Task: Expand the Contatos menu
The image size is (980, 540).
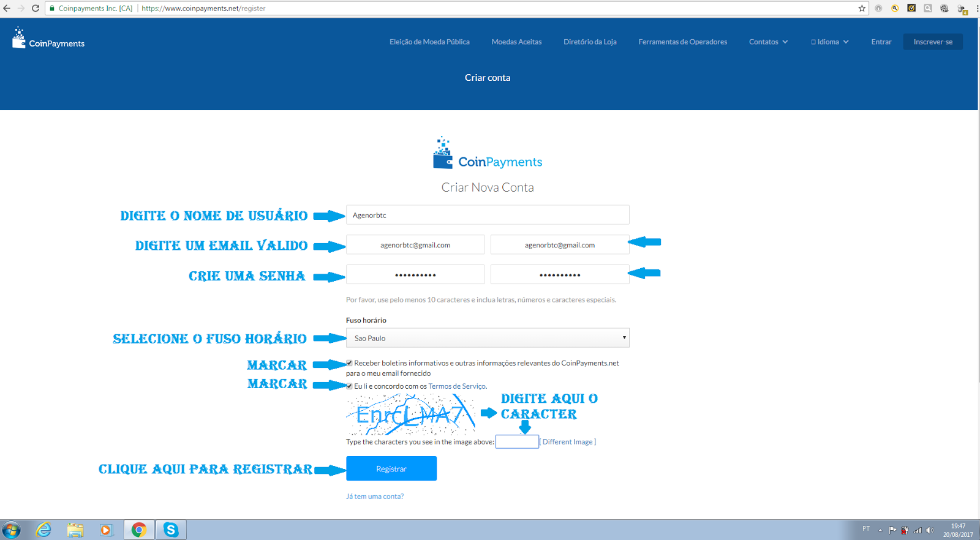Action: pos(768,42)
